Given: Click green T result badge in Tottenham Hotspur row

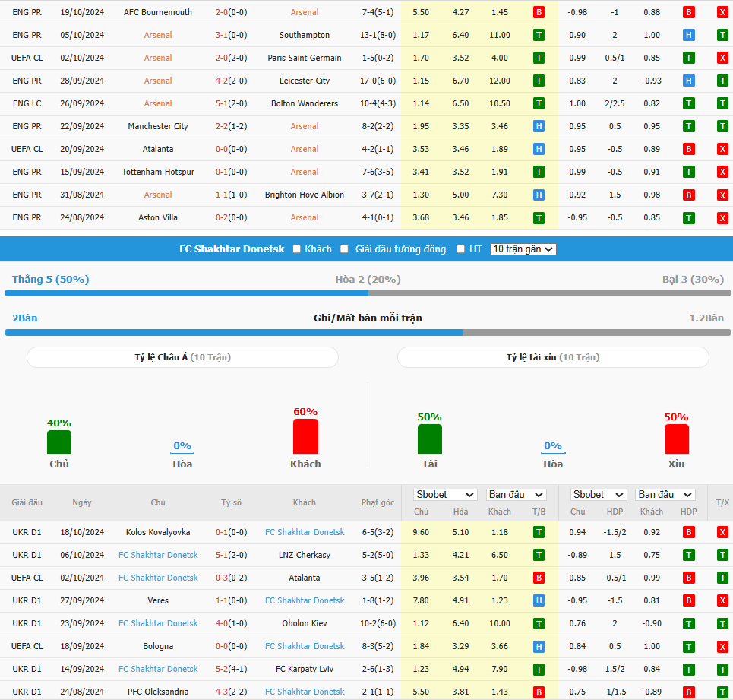Looking at the screenshot, I should point(539,172).
